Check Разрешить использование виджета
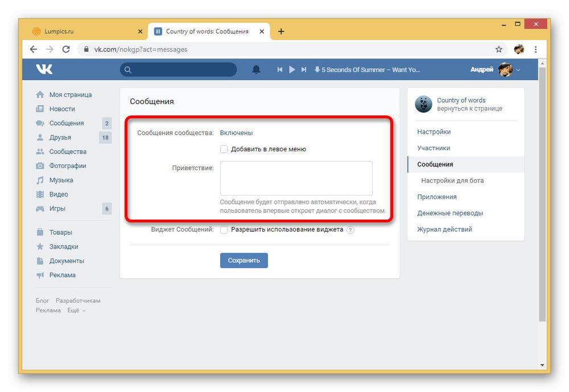The image size is (569, 392). (224, 229)
